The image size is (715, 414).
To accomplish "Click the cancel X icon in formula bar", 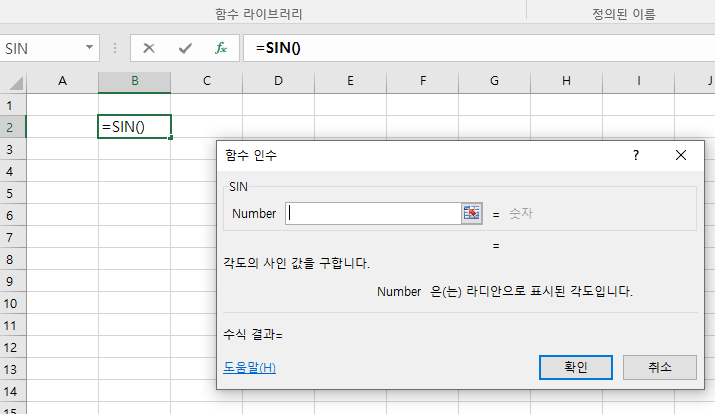I will click(149, 48).
